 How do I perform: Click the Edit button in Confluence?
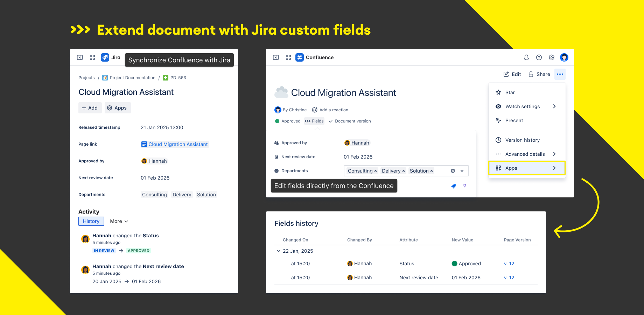(x=512, y=74)
